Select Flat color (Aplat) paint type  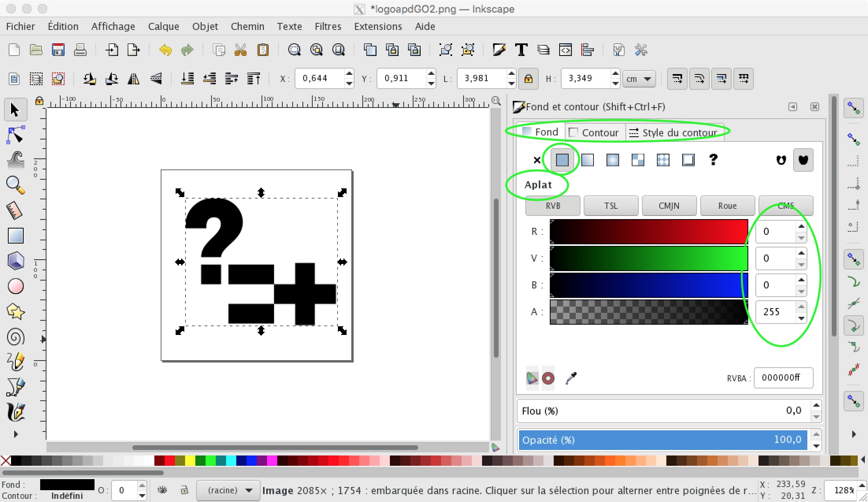[562, 160]
